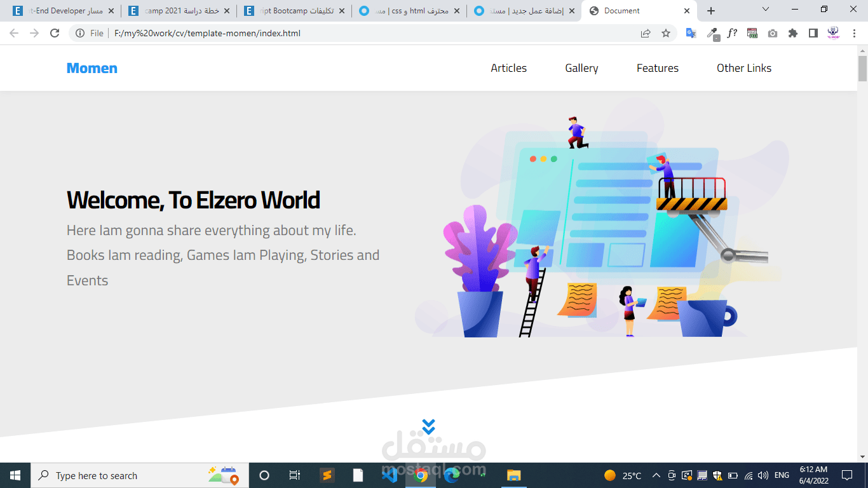This screenshot has height=488, width=868.
Task: Close the Document tab
Action: point(687,11)
